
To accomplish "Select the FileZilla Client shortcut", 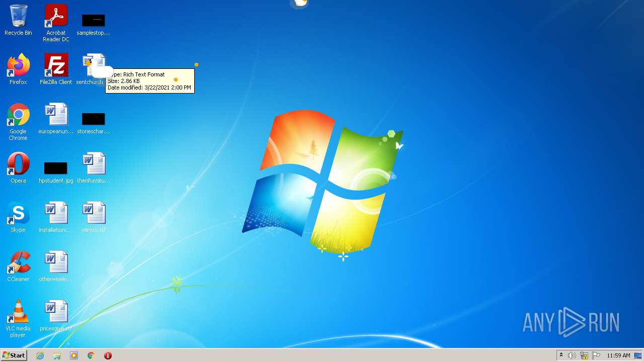I will [56, 69].
